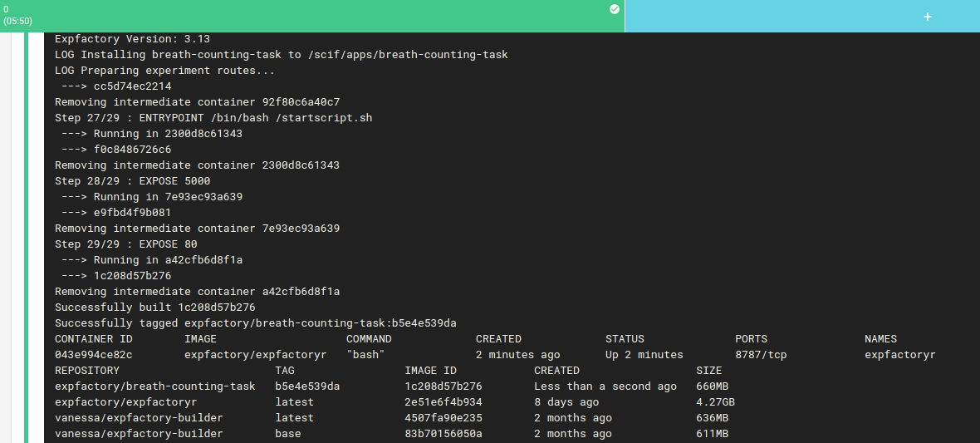Image resolution: width=980 pixels, height=443 pixels.
Task: Click the '4.27GB' size value
Action: (x=716, y=401)
